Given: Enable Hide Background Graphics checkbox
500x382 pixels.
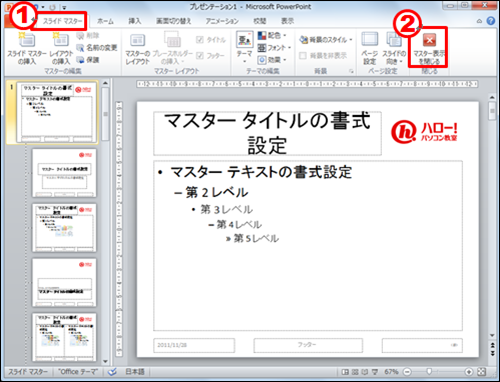Looking at the screenshot, I should click(303, 56).
